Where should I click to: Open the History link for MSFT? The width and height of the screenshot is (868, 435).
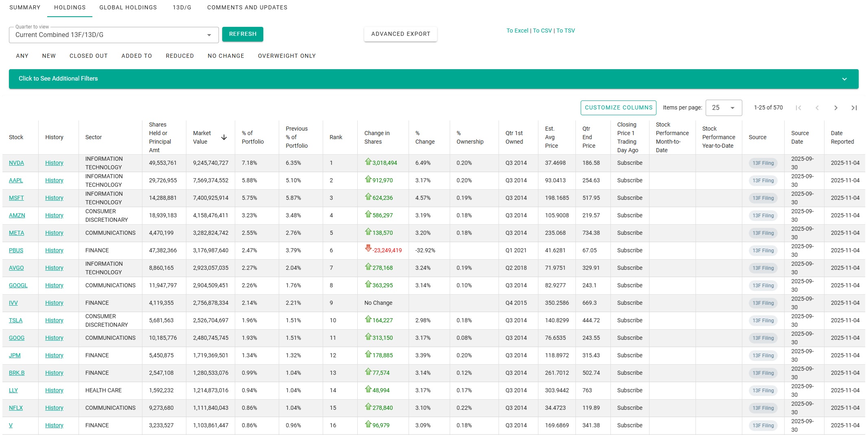tap(54, 198)
